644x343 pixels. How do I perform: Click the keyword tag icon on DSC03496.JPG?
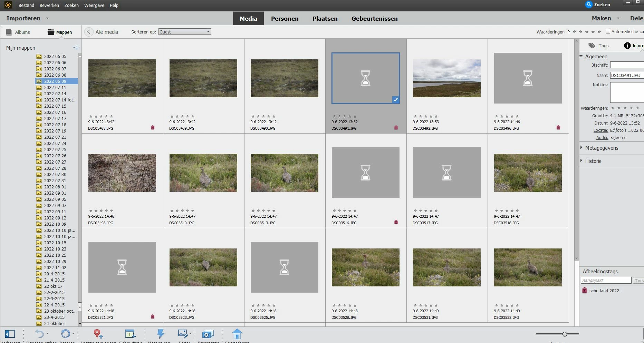[x=558, y=128]
